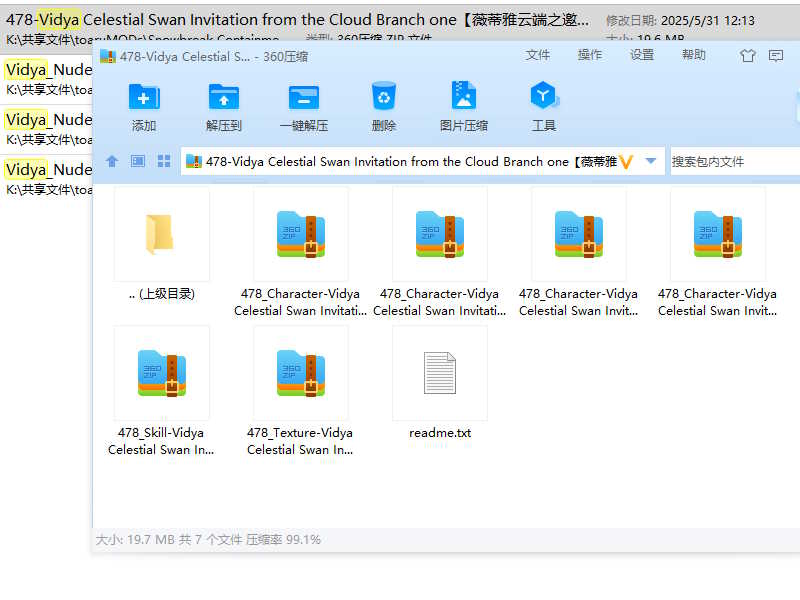Image resolution: width=800 pixels, height=600 pixels.
Task: Click the feedback message icon in title bar
Action: pyautogui.click(x=776, y=56)
